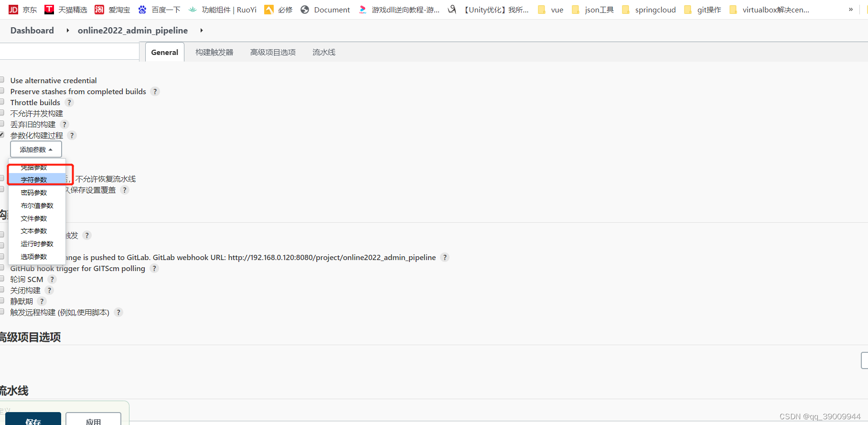
Task: Open the git操作 bookmark folder
Action: click(702, 10)
